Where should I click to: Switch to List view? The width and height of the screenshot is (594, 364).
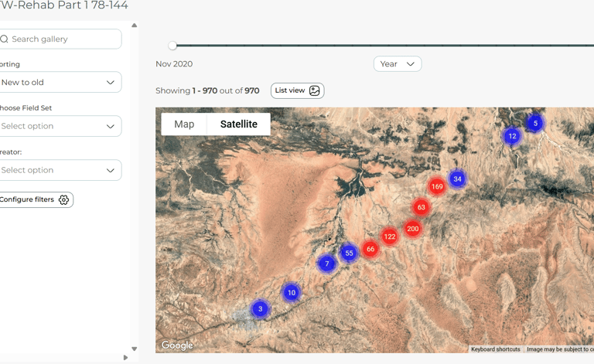click(297, 90)
